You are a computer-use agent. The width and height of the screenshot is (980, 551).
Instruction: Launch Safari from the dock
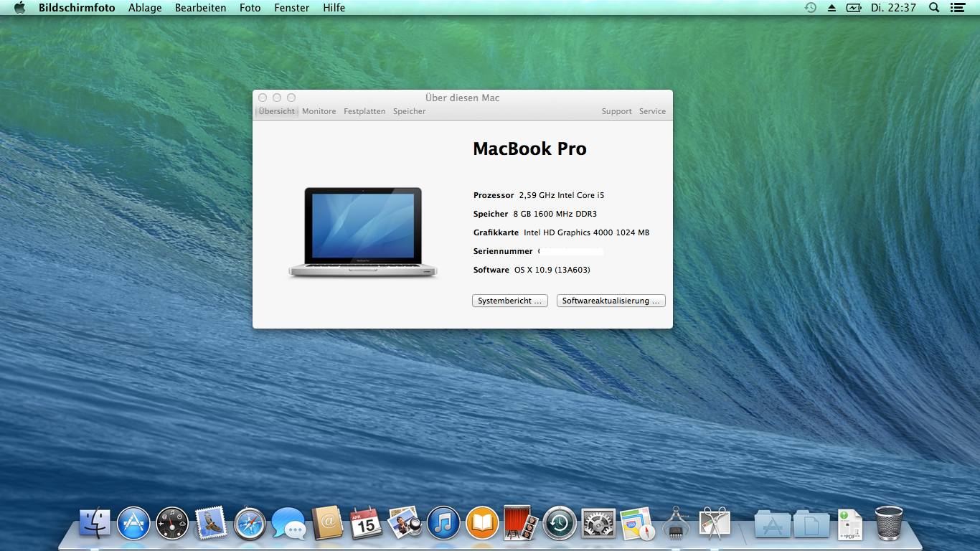(x=250, y=523)
